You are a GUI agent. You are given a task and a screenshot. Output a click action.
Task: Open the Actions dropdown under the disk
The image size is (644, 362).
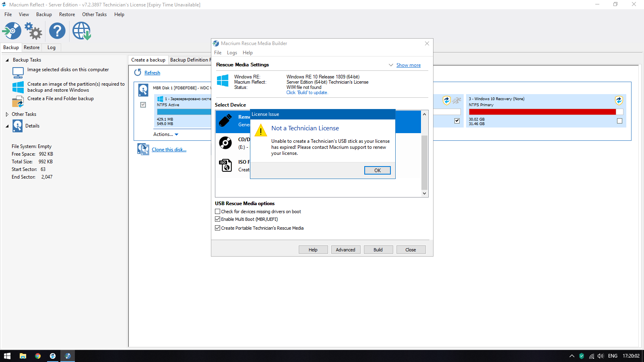(165, 134)
